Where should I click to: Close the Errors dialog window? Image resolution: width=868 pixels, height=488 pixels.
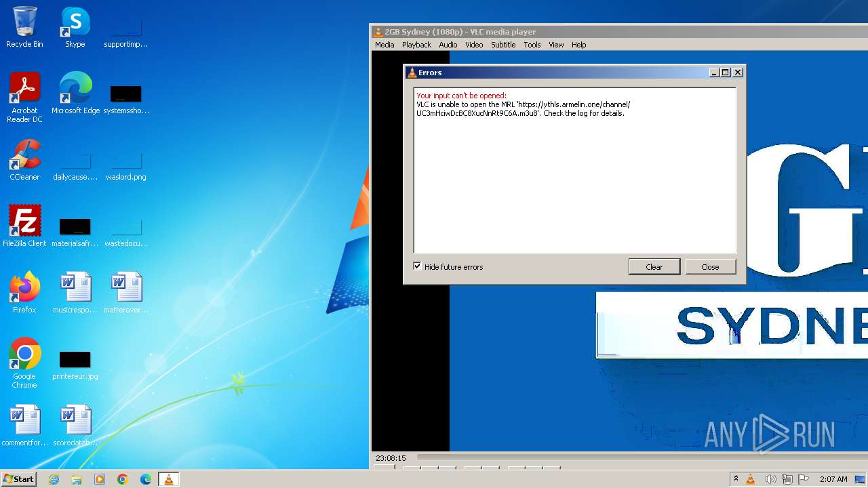tap(738, 73)
